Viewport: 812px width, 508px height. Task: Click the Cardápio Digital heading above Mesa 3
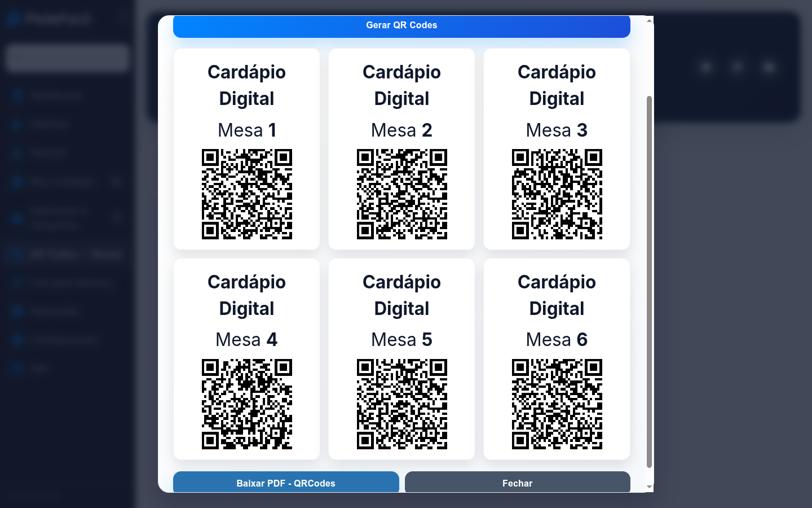click(x=557, y=85)
